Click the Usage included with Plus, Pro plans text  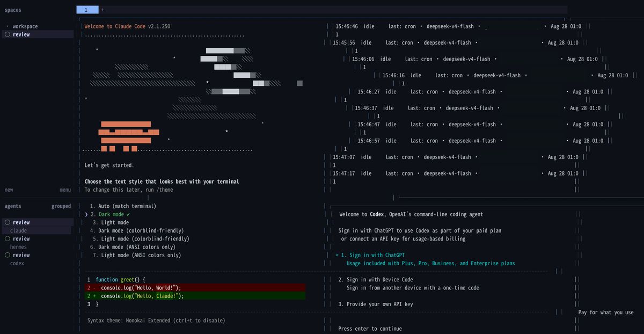click(x=430, y=264)
